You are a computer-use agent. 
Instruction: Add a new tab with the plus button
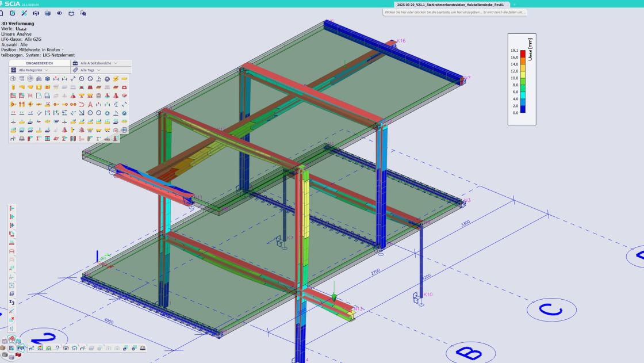[515, 4]
